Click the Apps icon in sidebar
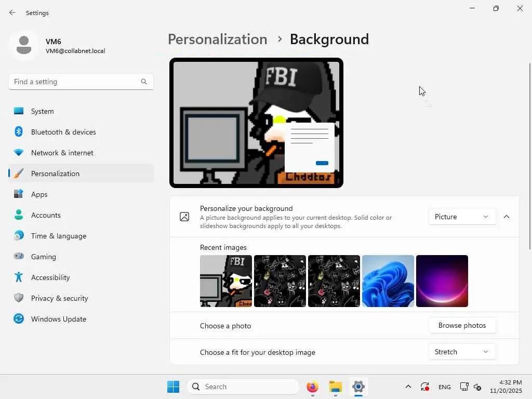 [x=19, y=194]
